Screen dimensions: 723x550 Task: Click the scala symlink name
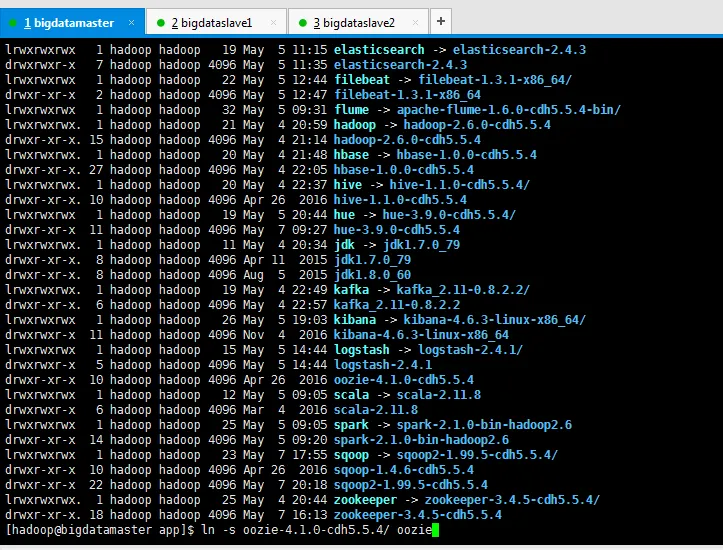[x=351, y=395]
